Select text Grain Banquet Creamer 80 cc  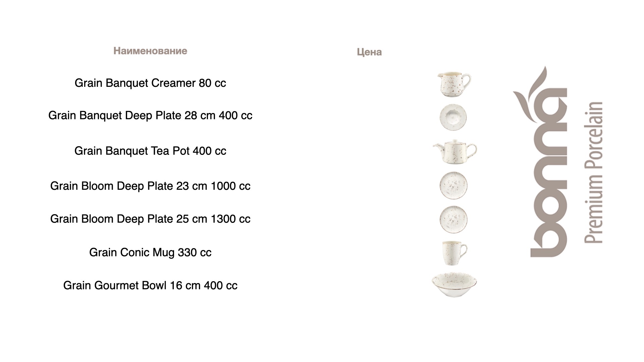[x=150, y=83]
